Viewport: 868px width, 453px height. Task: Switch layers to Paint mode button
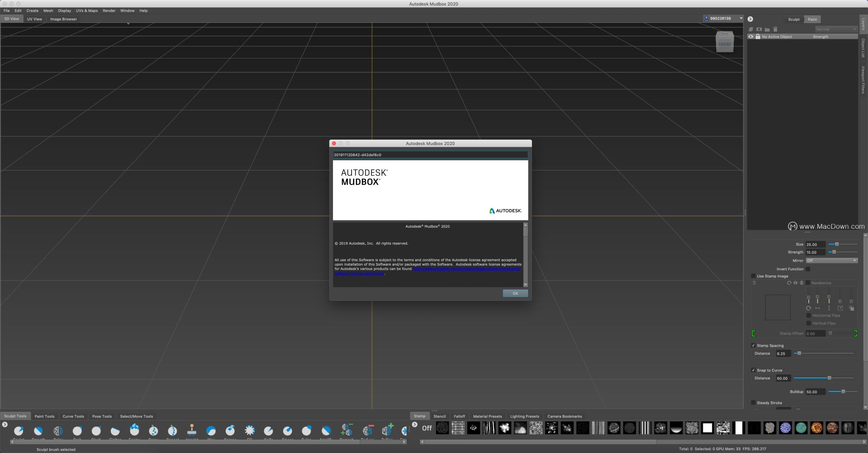(812, 19)
